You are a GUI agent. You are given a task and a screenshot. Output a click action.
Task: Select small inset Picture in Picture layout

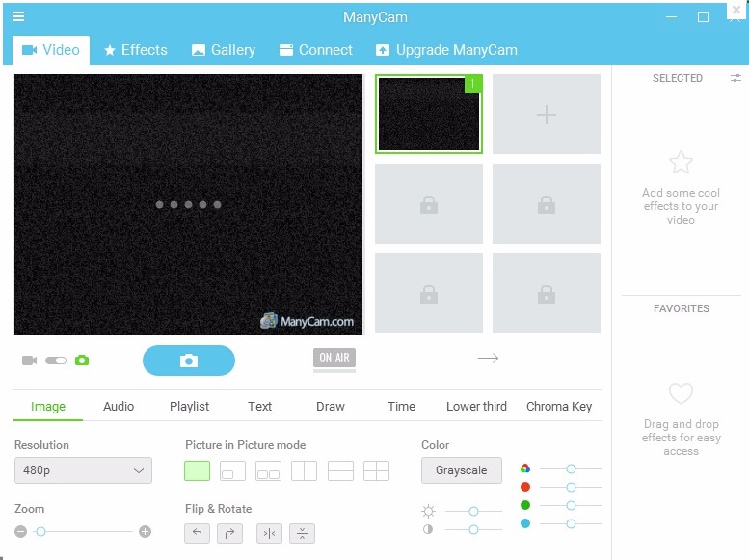[232, 470]
